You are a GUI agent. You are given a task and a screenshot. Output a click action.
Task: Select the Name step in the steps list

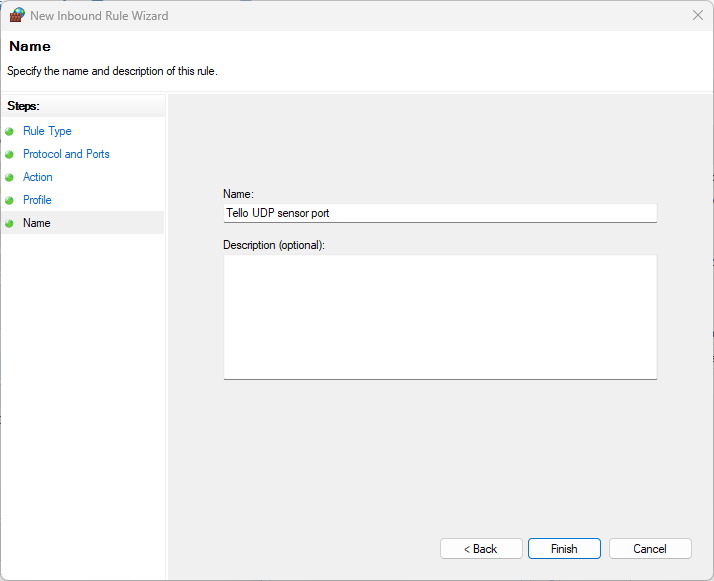click(x=37, y=223)
